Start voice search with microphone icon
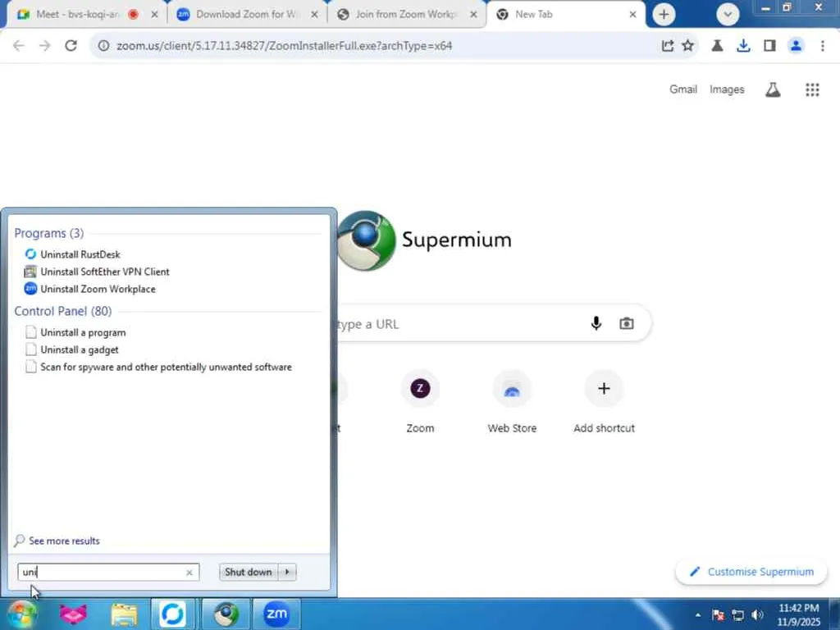The height and width of the screenshot is (630, 840). 596,323
